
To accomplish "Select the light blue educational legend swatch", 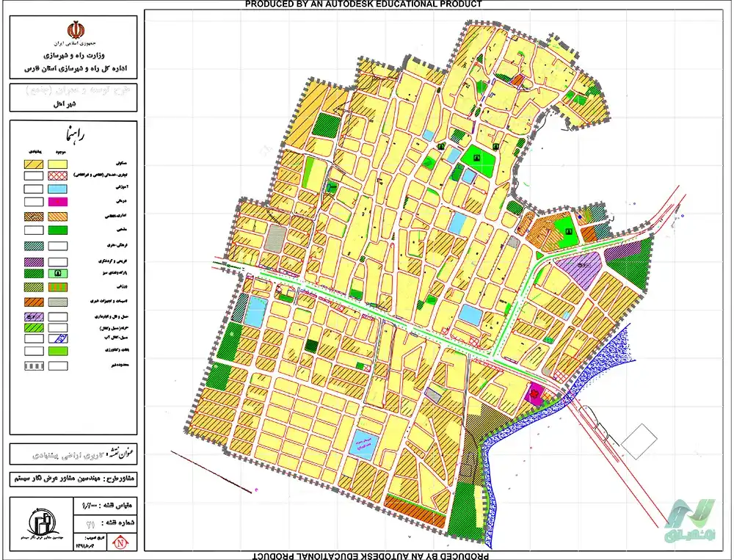I will pos(57,189).
